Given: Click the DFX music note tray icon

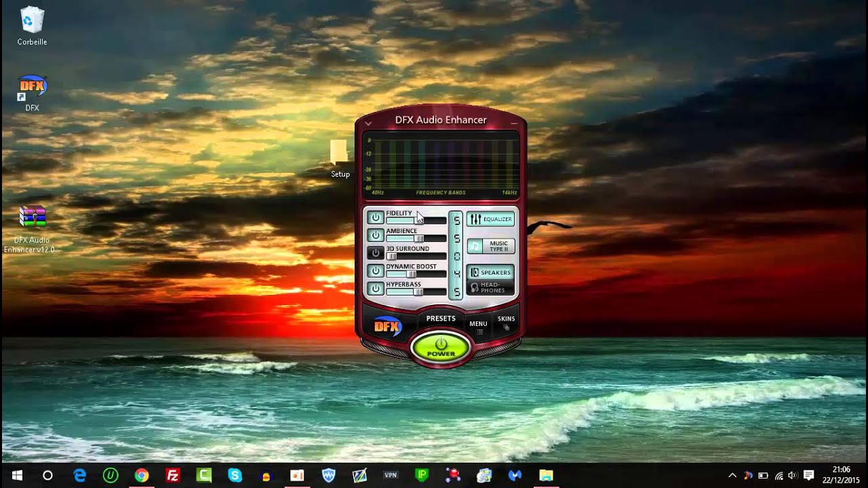Looking at the screenshot, I should (748, 476).
